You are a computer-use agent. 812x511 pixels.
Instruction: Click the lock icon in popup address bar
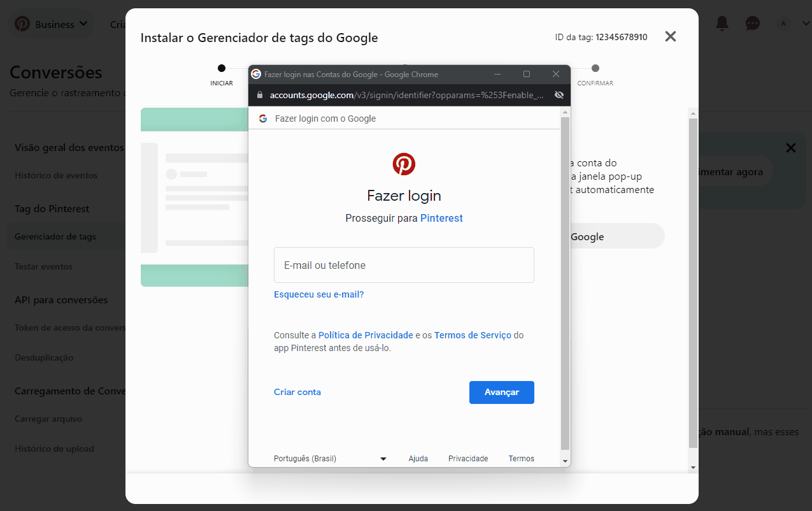point(259,95)
